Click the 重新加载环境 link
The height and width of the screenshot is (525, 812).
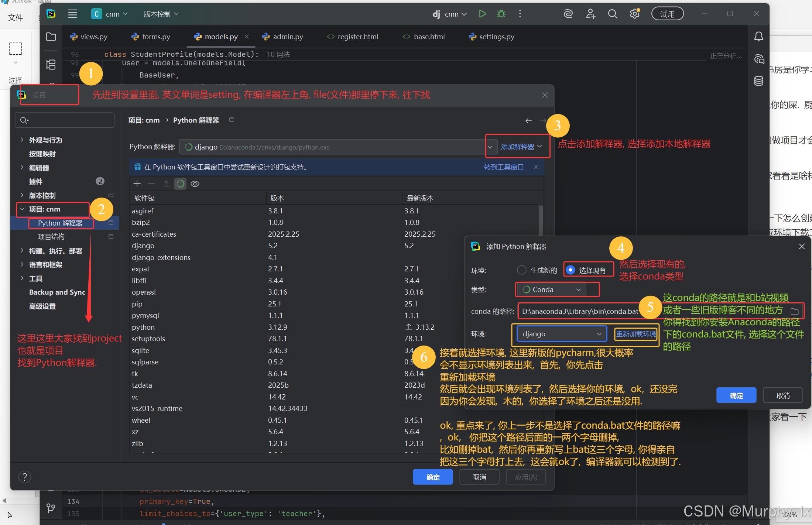pyautogui.click(x=636, y=334)
